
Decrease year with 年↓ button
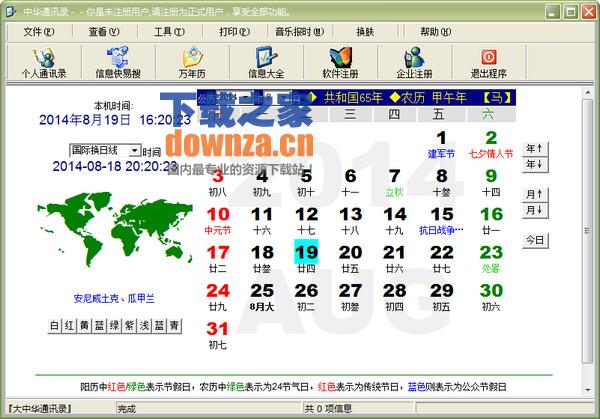point(535,163)
